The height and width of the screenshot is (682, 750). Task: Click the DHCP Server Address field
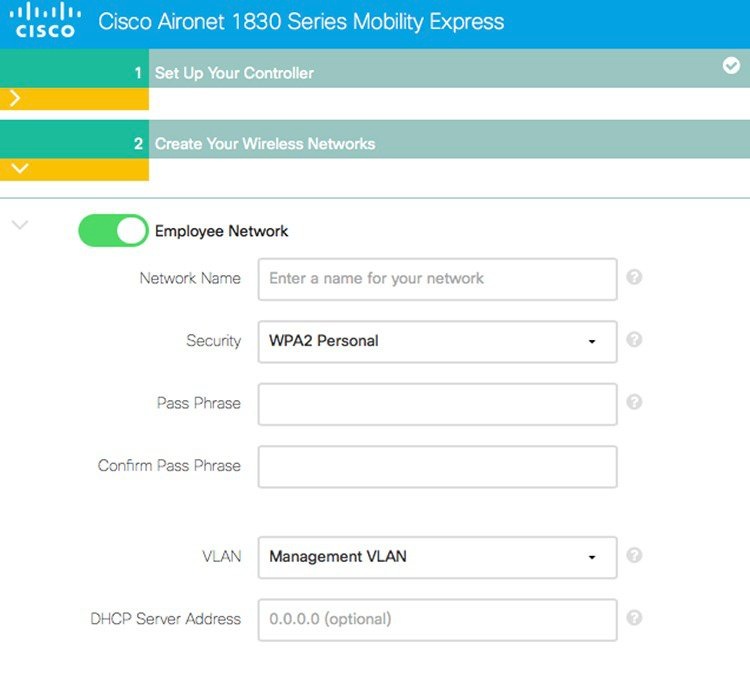coord(437,620)
